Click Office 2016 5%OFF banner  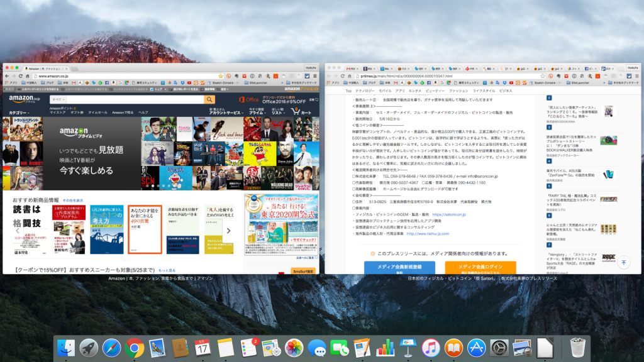point(272,99)
